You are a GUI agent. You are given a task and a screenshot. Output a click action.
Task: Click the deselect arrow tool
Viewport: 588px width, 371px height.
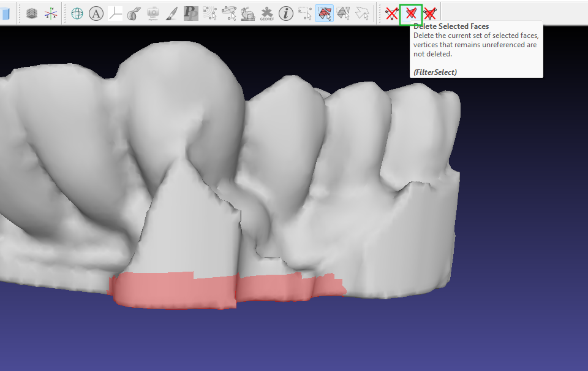(361, 12)
